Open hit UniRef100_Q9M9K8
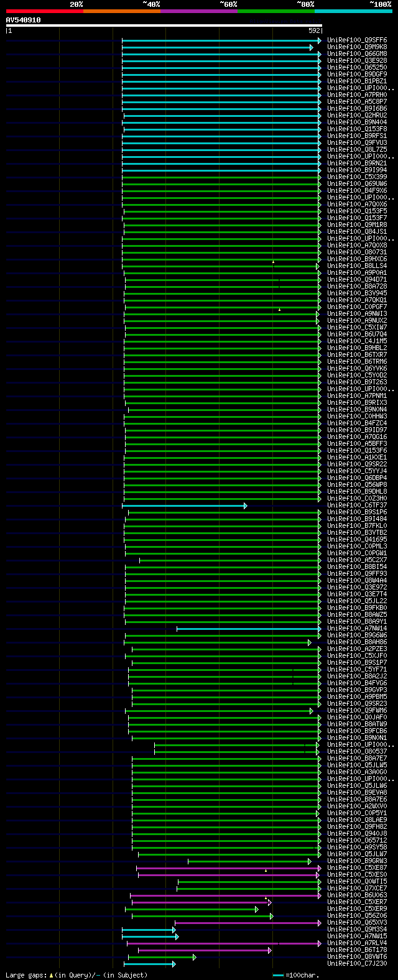The width and height of the screenshot is (398, 980). click(x=356, y=47)
